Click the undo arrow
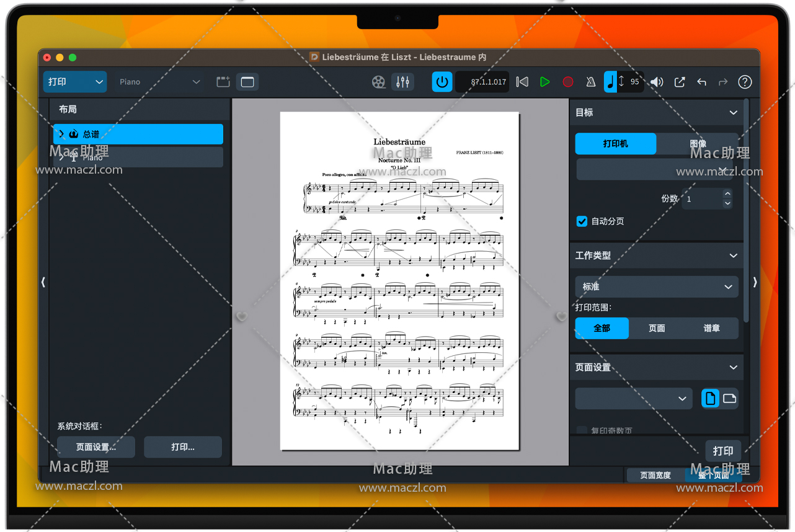This screenshot has width=795, height=532. click(x=701, y=82)
